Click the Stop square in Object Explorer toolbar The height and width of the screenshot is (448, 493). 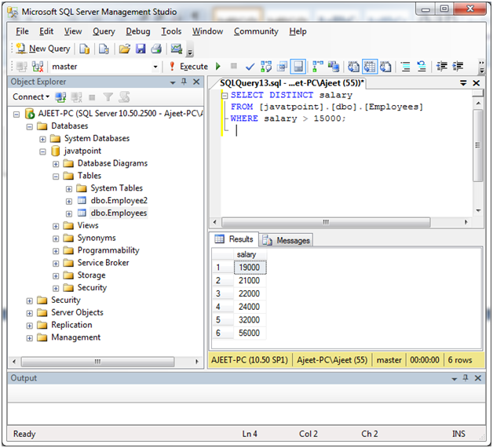[92, 97]
